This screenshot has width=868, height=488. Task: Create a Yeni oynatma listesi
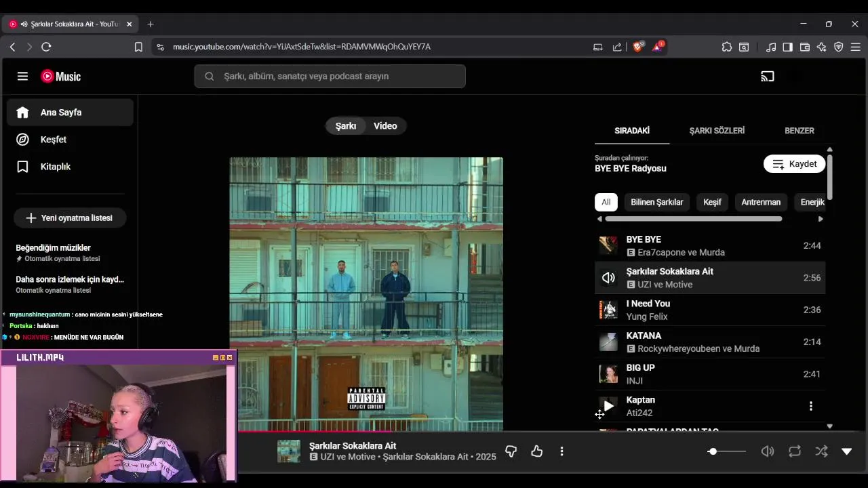(70, 218)
